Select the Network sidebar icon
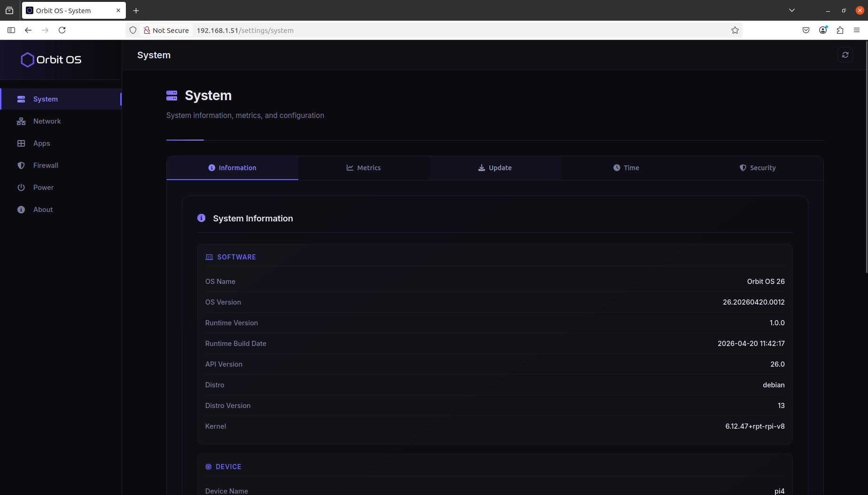The width and height of the screenshot is (868, 495). pyautogui.click(x=21, y=121)
